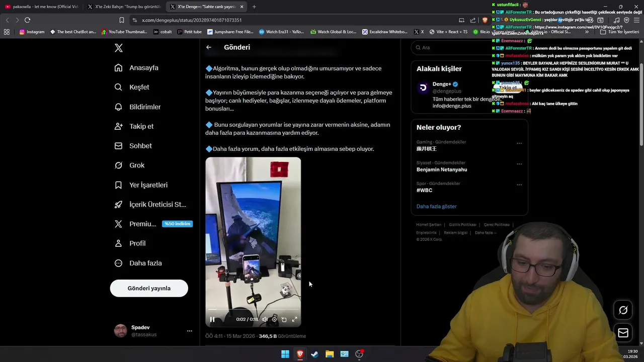Click the video progress bar

tap(253, 310)
